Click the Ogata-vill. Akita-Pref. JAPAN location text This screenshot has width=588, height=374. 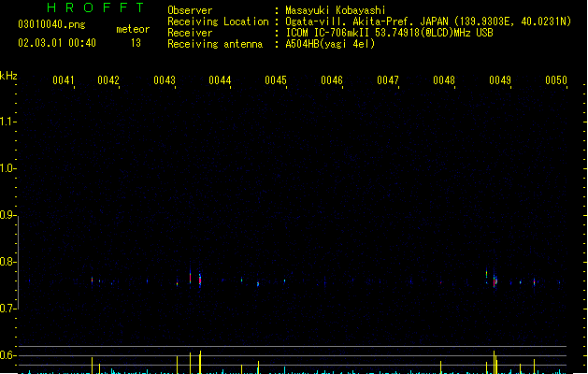point(428,22)
